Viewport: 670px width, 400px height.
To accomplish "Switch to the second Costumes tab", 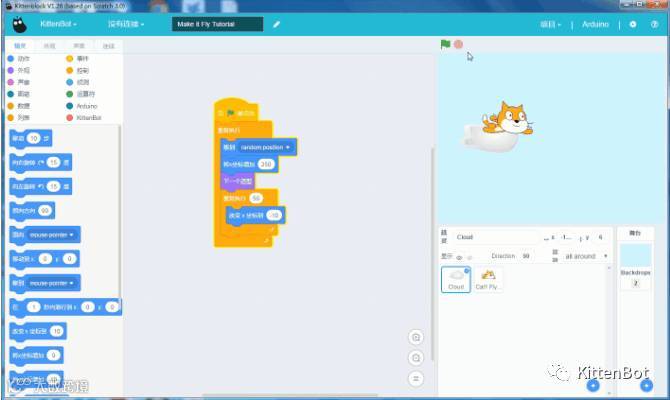I will pyautogui.click(x=50, y=46).
